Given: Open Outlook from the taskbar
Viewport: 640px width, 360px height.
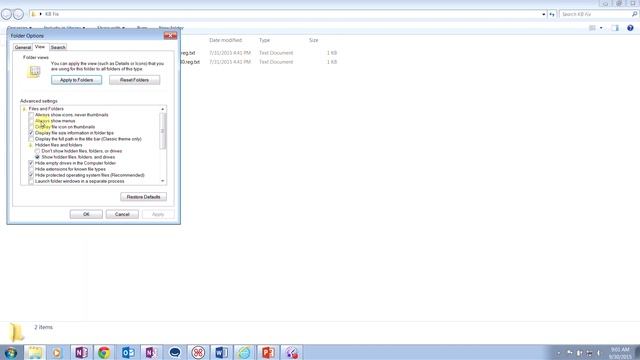Looking at the screenshot, I should (x=128, y=352).
